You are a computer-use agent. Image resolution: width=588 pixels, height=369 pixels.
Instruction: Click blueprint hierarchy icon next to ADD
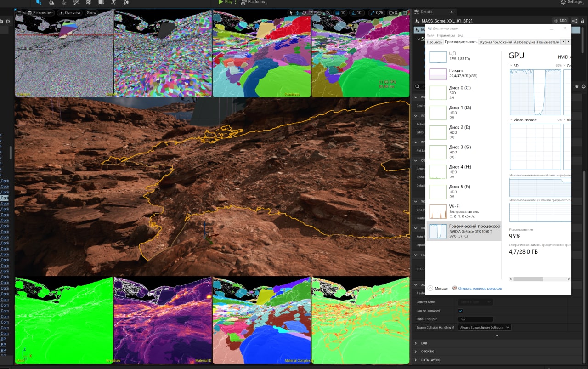[x=575, y=21]
